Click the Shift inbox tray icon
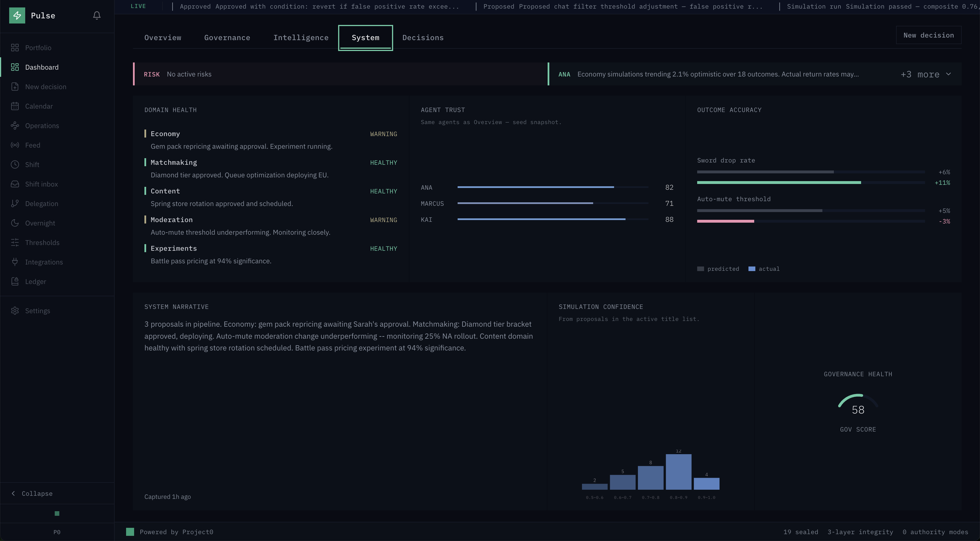This screenshot has height=541, width=980. click(x=15, y=184)
